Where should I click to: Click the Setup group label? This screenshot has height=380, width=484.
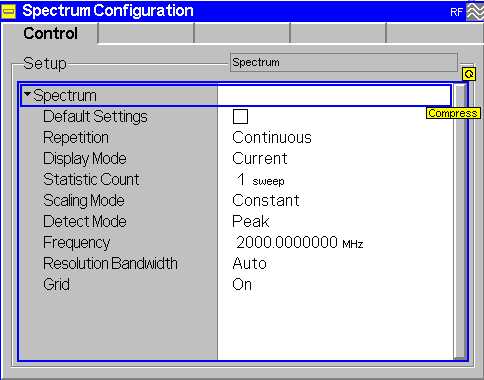point(45,63)
